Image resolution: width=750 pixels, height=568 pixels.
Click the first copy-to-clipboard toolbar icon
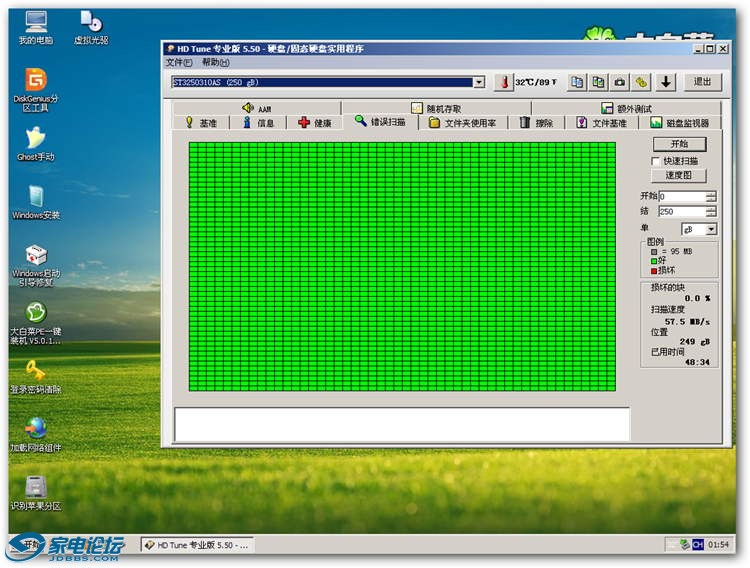click(x=576, y=82)
